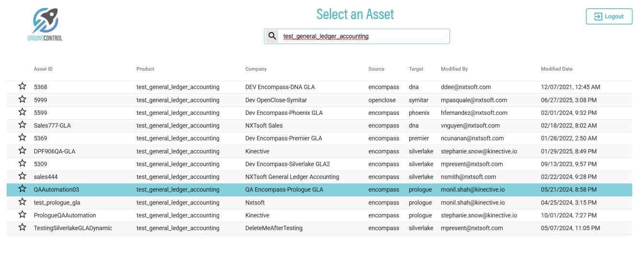Click into the asset search field
Image resolution: width=644 pixels, height=268 pixels.
pos(364,36)
